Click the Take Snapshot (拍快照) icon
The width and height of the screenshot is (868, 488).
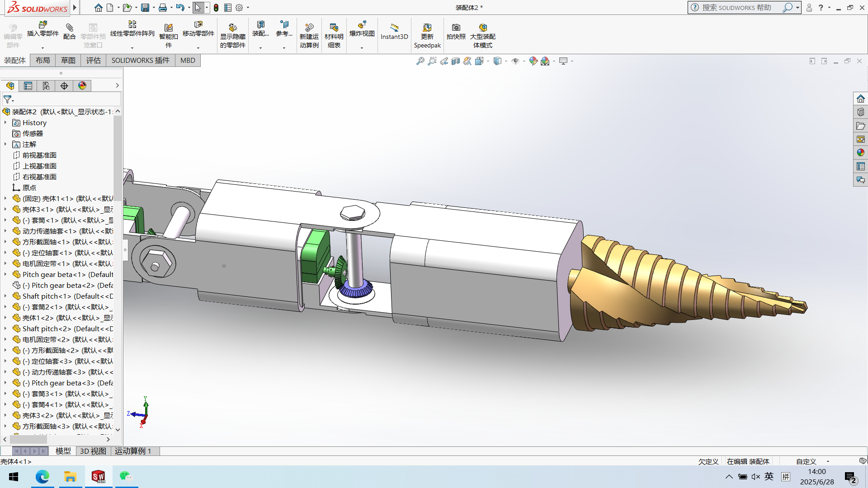[456, 32]
